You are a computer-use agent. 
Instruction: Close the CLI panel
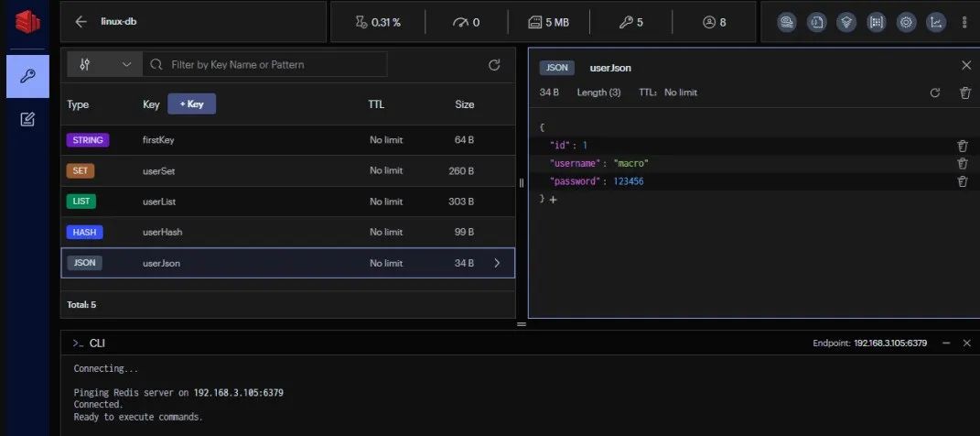pyautogui.click(x=967, y=343)
